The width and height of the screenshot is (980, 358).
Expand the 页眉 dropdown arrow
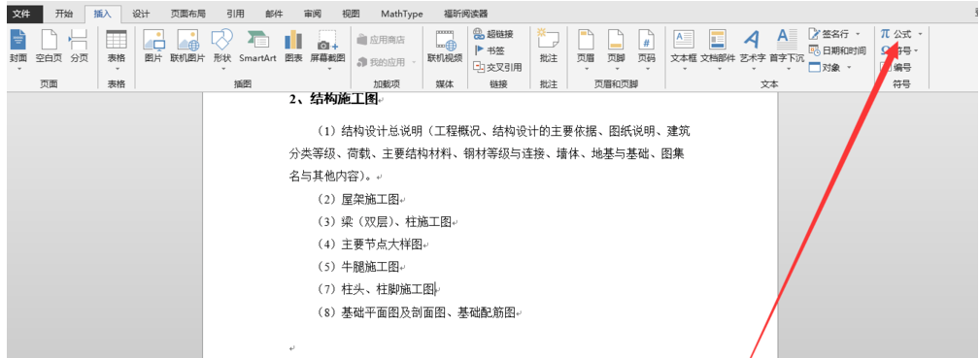tap(586, 69)
